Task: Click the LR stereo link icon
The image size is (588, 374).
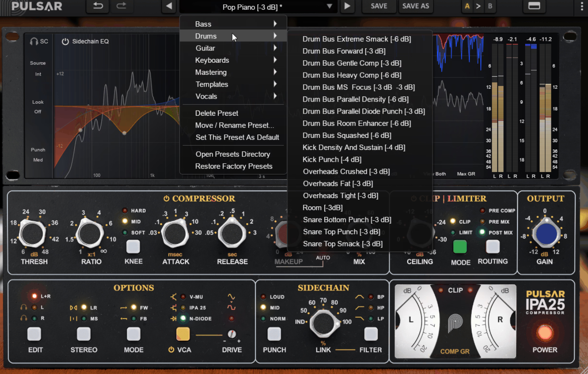Action: [73, 307]
